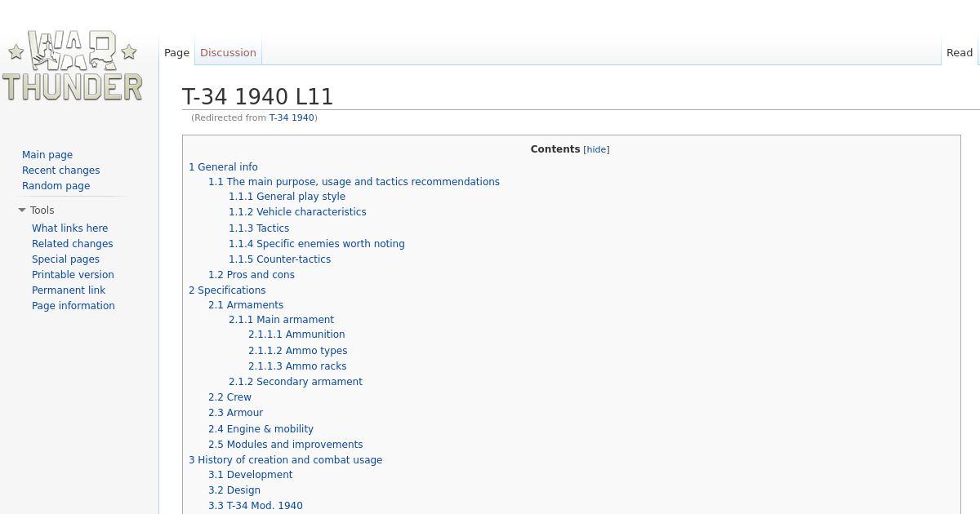This screenshot has height=514, width=980.
Task: Jump to 1.1.3 Tactics
Action: tap(259, 228)
